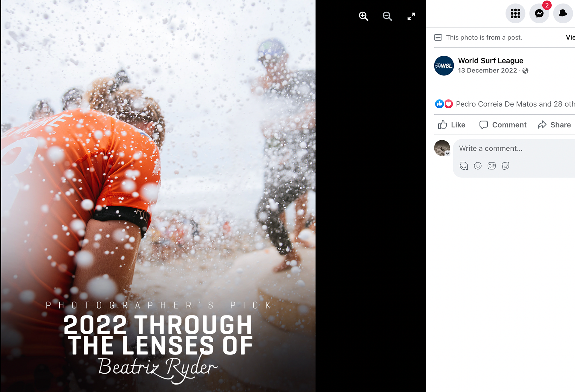This screenshot has width=575, height=392.
Task: Insert an emoji in comment
Action: point(478,166)
